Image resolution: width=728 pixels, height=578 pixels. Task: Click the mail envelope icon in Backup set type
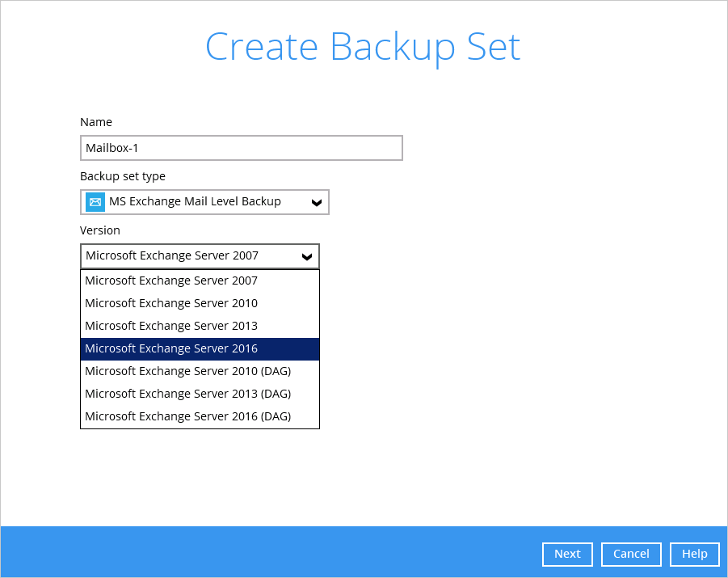[95, 201]
